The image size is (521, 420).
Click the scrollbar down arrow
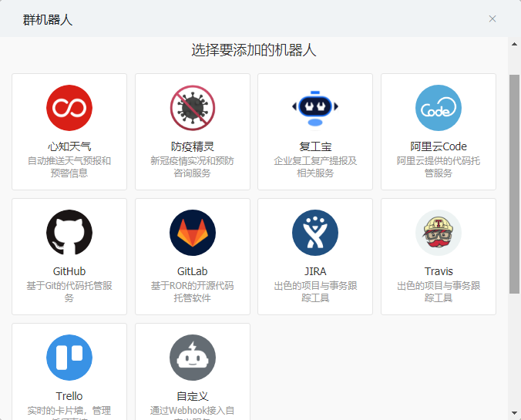pyautogui.click(x=514, y=413)
